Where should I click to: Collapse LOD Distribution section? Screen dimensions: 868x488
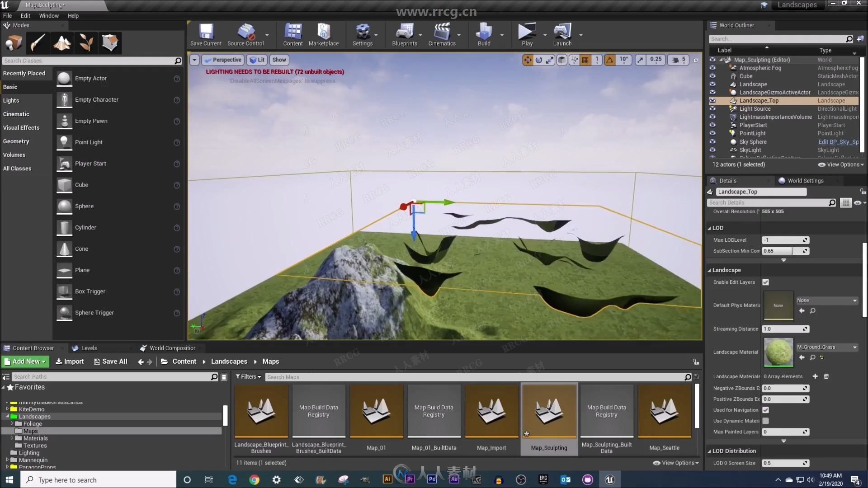(x=709, y=451)
